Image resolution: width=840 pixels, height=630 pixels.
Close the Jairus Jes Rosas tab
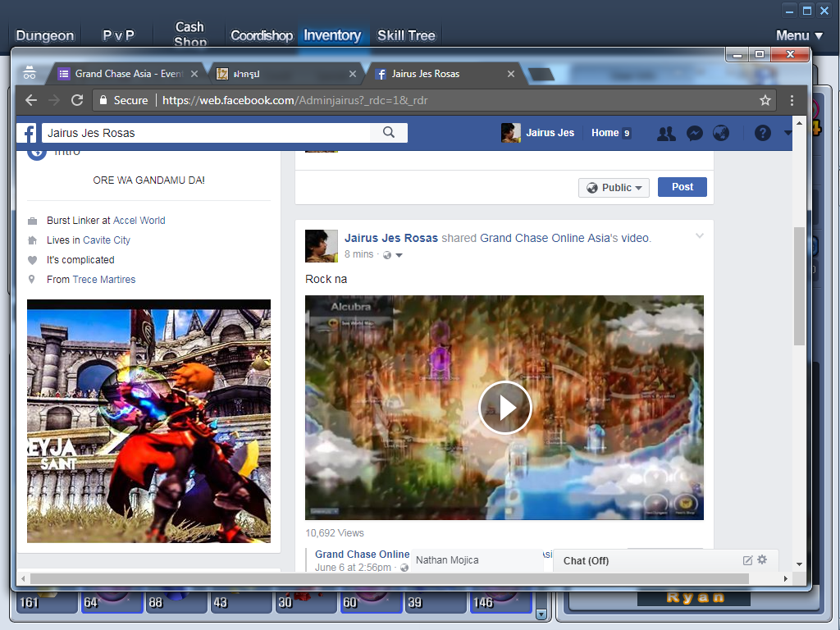click(x=511, y=74)
